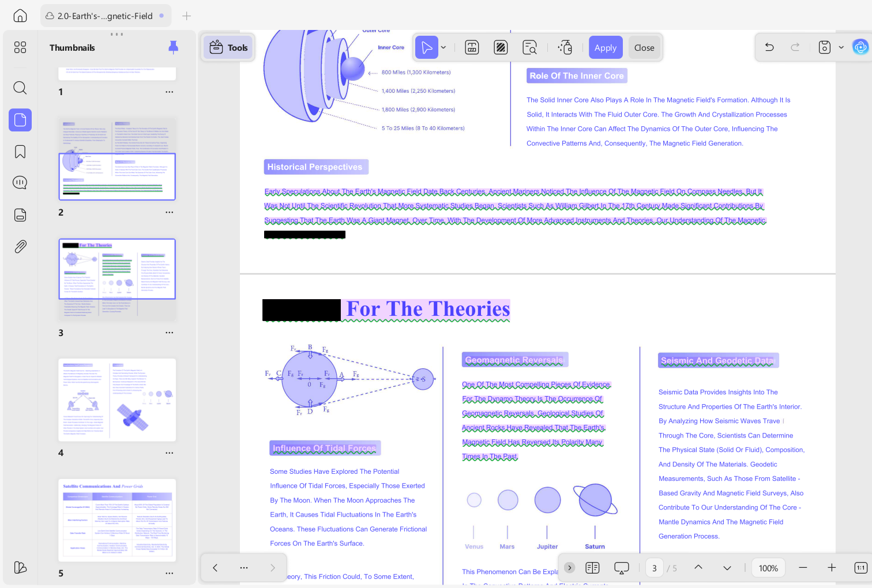Screen dimensions: 872x588
Task: Start presentation slideshow mode
Action: click(622, 568)
